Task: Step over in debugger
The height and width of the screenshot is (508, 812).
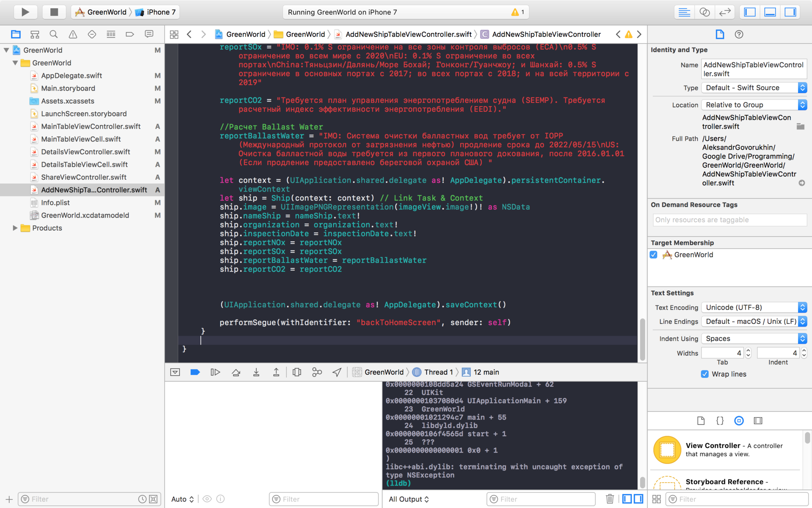Action: 236,372
